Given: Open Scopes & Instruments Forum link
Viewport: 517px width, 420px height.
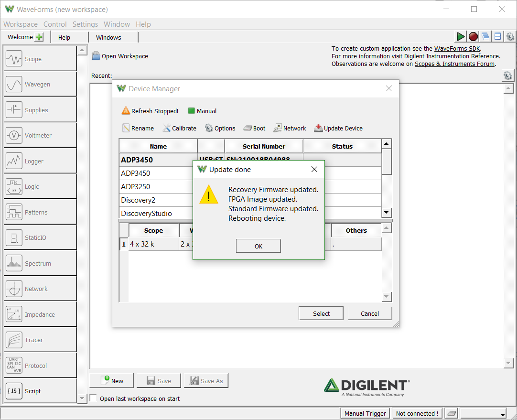Looking at the screenshot, I should coord(455,64).
